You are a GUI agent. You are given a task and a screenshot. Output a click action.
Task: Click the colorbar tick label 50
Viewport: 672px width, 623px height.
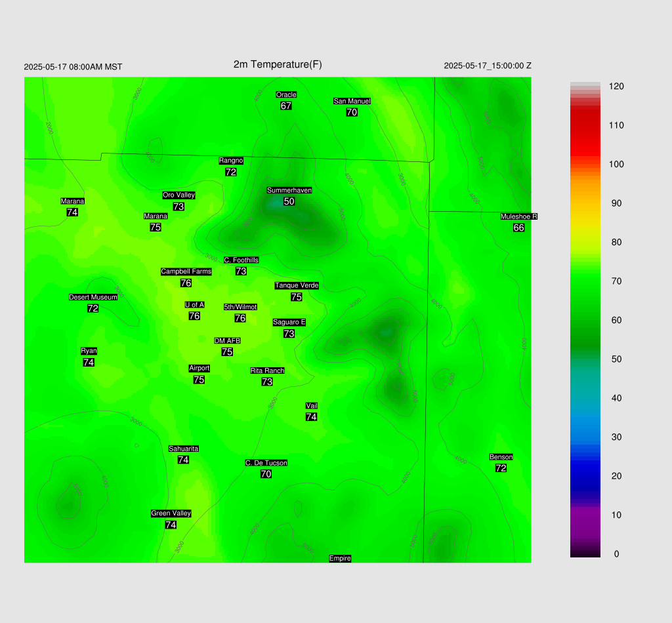point(616,359)
